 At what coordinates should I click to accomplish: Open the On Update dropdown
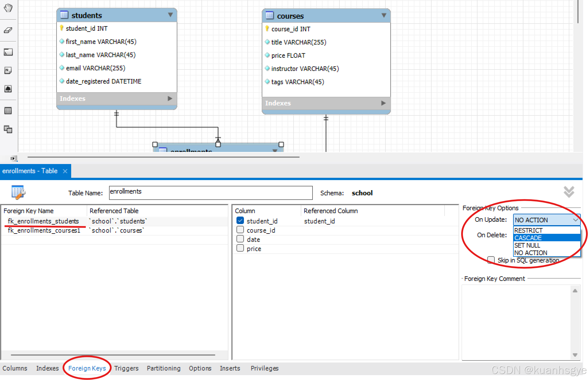546,220
